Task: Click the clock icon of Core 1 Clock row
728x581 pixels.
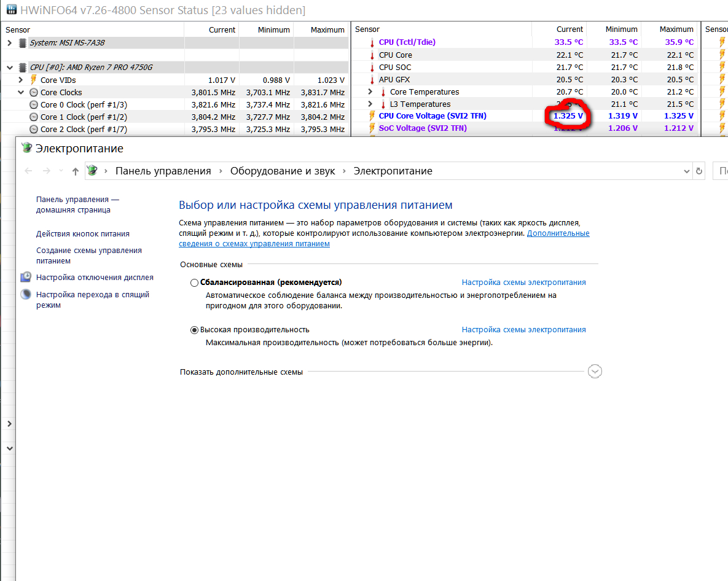Action: [33, 117]
